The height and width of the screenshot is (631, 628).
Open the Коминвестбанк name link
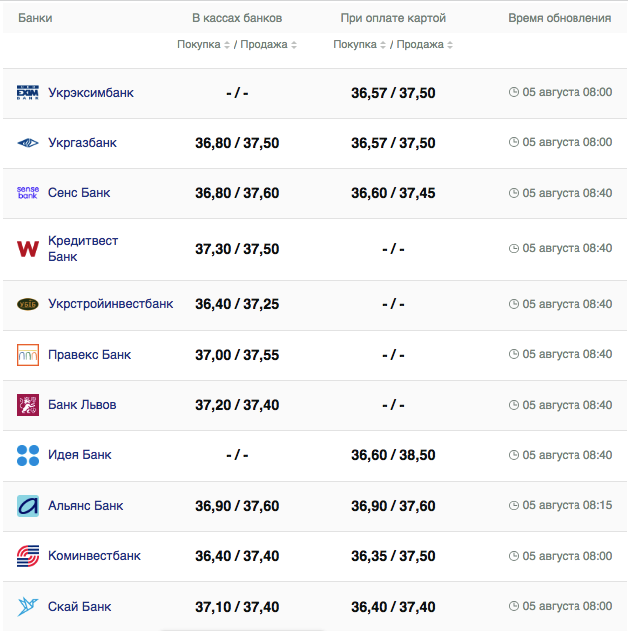pyautogui.click(x=94, y=556)
